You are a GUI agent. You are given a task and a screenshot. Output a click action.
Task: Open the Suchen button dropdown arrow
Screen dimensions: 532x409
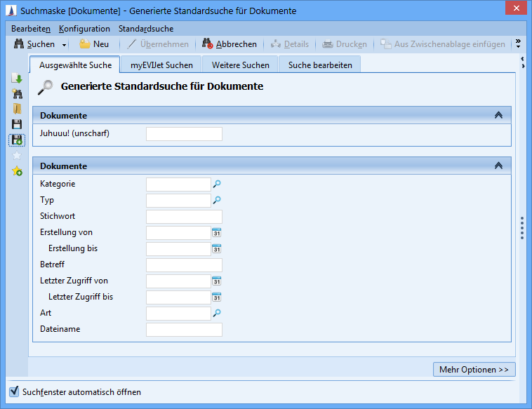tap(65, 44)
